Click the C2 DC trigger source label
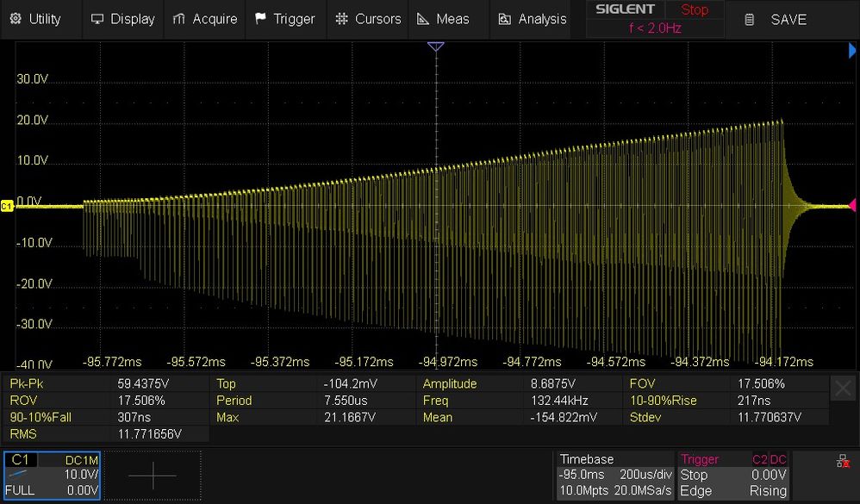This screenshot has height=504, width=860. (769, 459)
